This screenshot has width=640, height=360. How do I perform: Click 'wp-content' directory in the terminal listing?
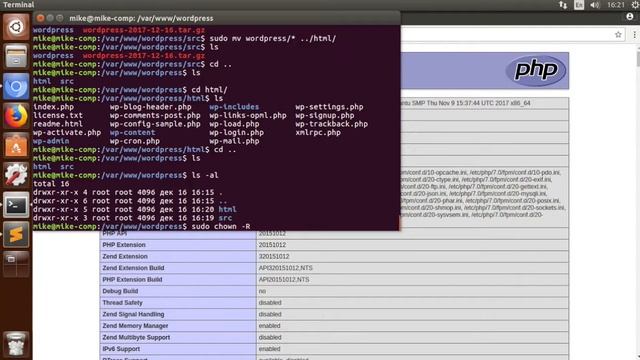point(132,133)
